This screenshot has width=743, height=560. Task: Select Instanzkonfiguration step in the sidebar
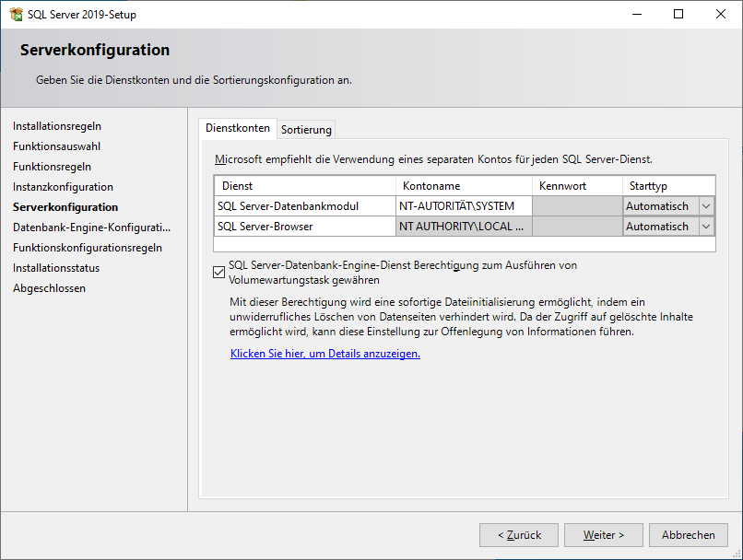(x=63, y=187)
